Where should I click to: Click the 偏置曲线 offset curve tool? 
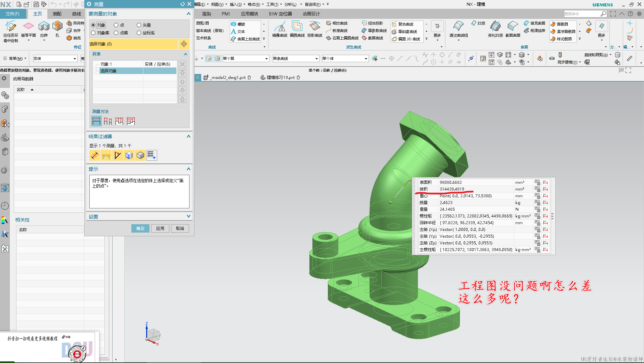[297, 29]
